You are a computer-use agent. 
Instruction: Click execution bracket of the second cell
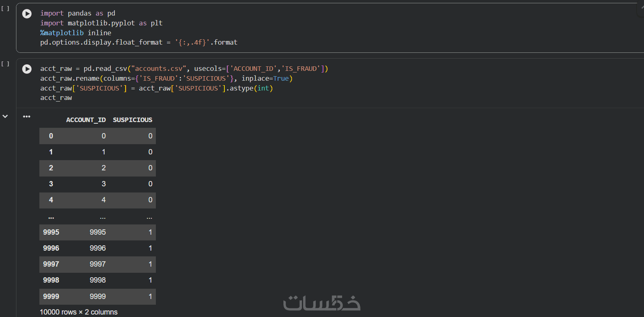click(x=5, y=63)
